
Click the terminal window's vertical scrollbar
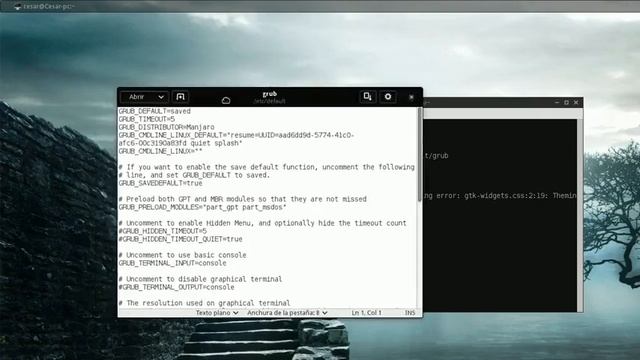pos(580,216)
